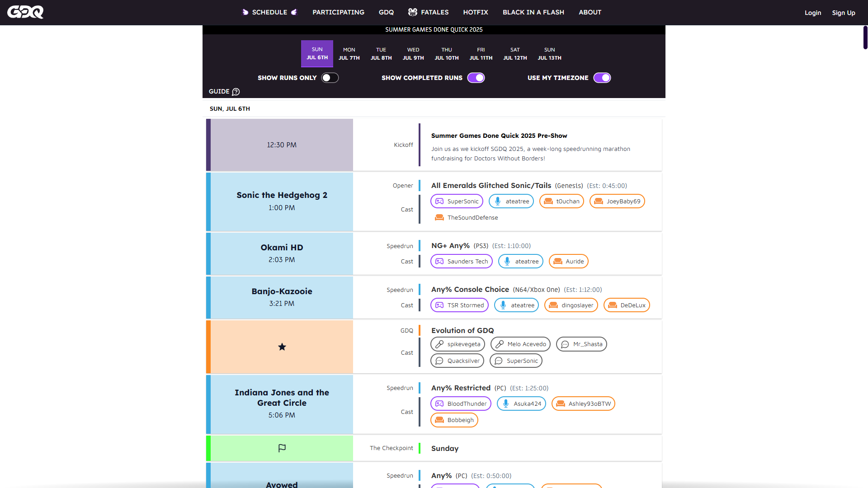The image size is (868, 488).
Task: Click microphone icon on Asuka424 chip
Action: pos(506,404)
